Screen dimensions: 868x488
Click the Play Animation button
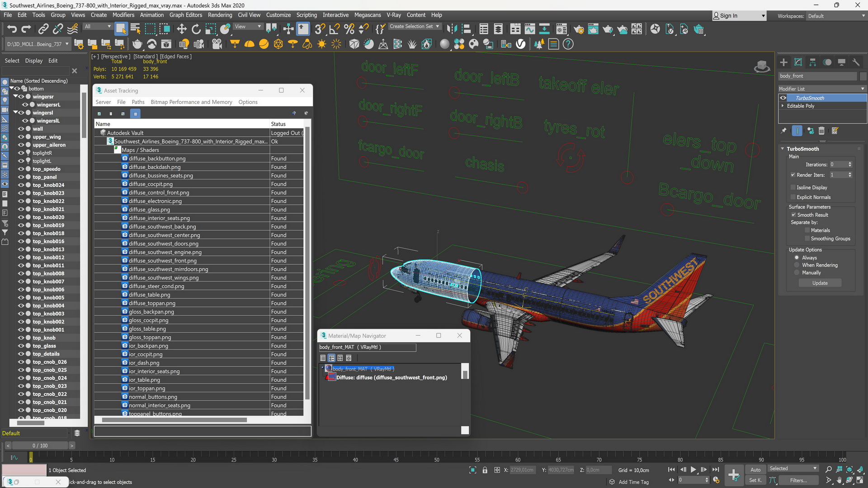[693, 470]
